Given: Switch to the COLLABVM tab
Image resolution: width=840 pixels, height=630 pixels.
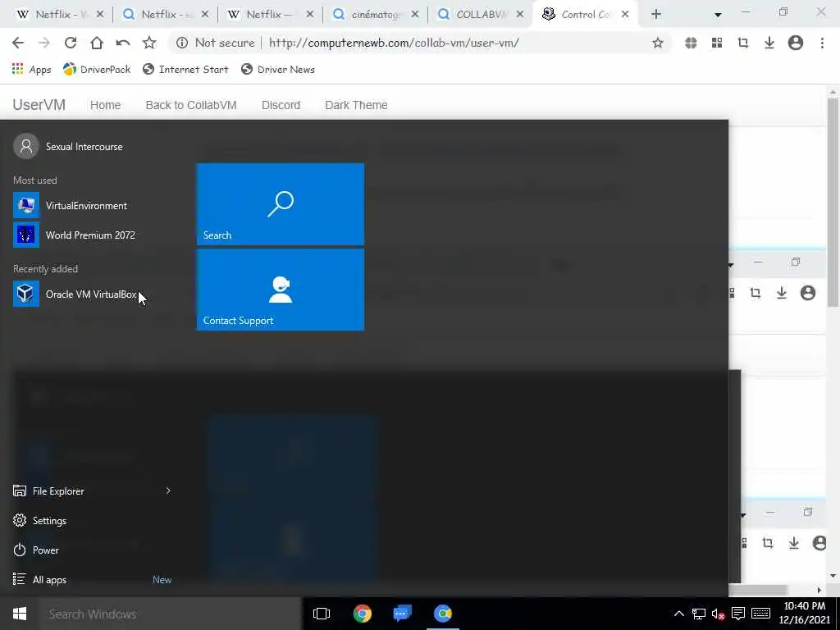Looking at the screenshot, I should tap(481, 15).
